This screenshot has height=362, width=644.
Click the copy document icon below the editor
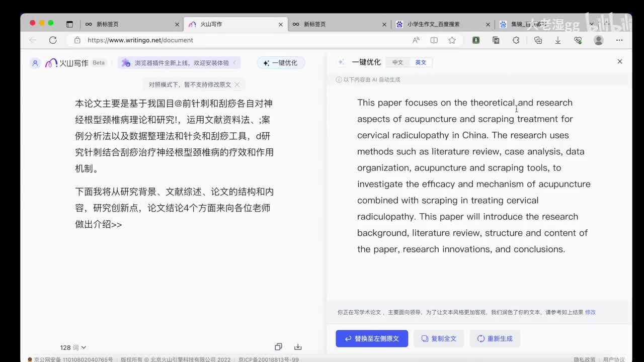pyautogui.click(x=278, y=347)
